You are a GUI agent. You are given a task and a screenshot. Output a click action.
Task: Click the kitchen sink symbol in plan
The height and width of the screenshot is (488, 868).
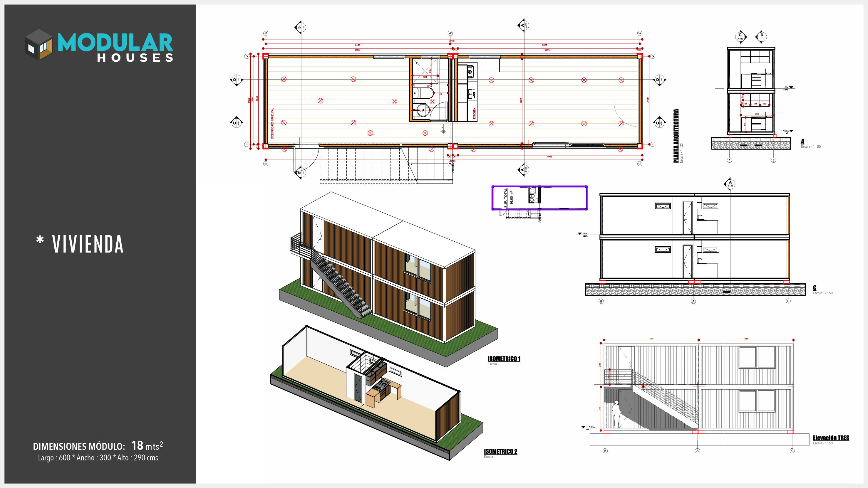tap(470, 71)
